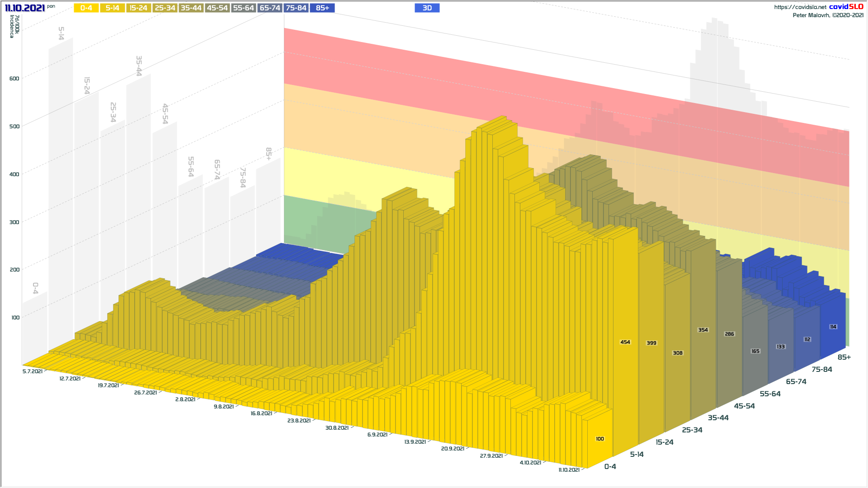Click the 85+ age axis label
Viewport: 868px width, 488px height.
844,357
